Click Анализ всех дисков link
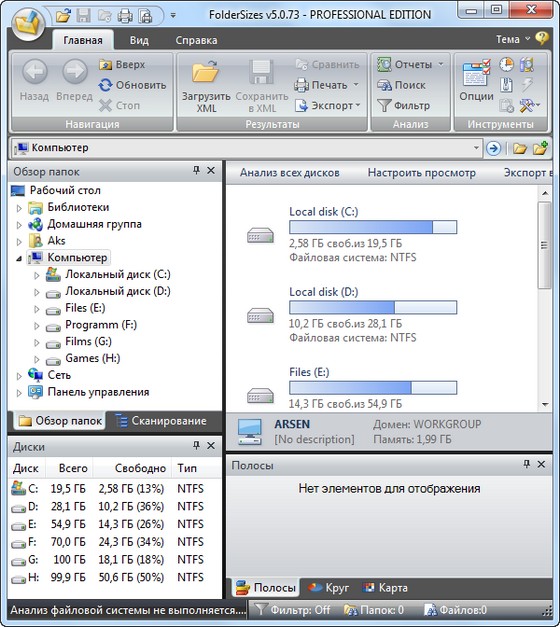560x627 pixels. click(290, 173)
